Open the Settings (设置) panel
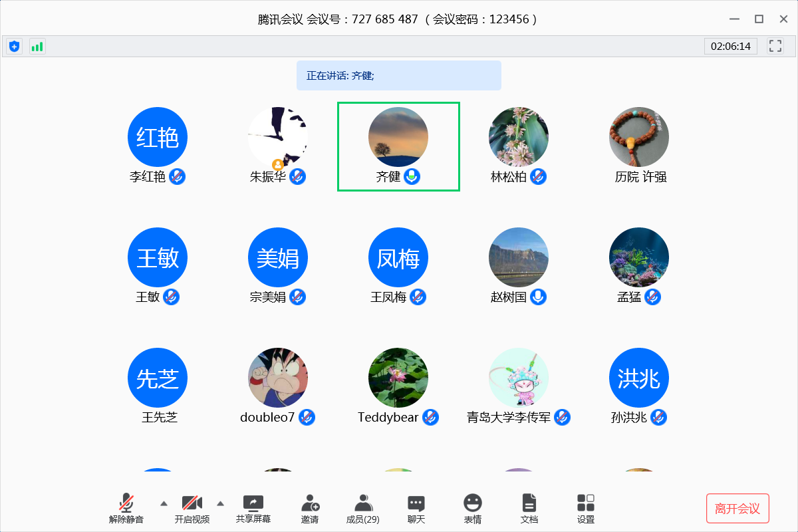 pyautogui.click(x=586, y=509)
